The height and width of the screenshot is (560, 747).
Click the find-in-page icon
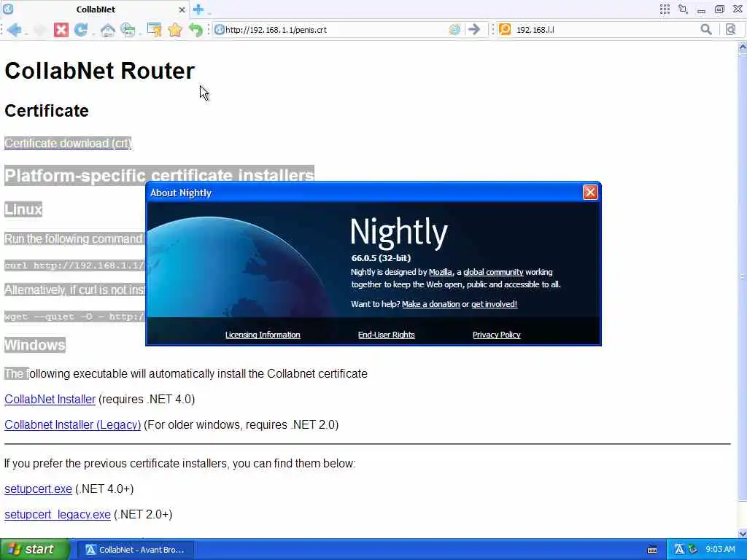[x=730, y=29]
